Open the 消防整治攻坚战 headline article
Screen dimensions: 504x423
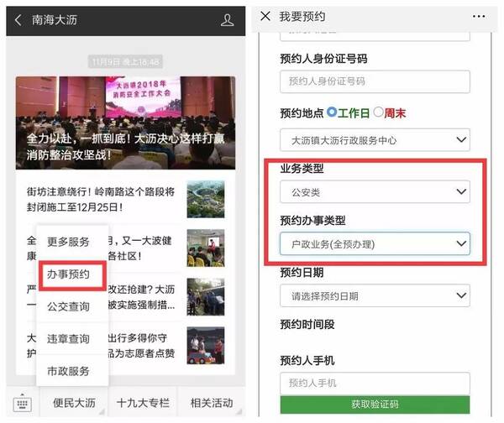pos(125,123)
